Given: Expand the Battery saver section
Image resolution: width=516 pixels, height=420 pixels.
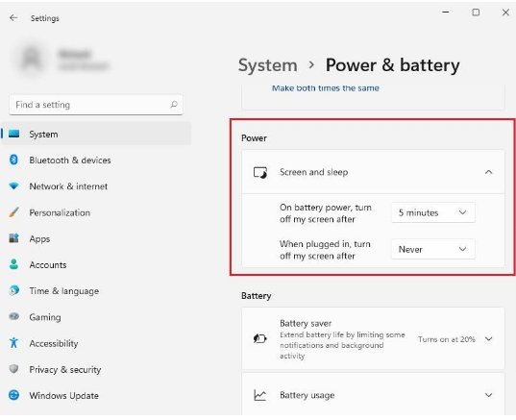Looking at the screenshot, I should 488,338.
